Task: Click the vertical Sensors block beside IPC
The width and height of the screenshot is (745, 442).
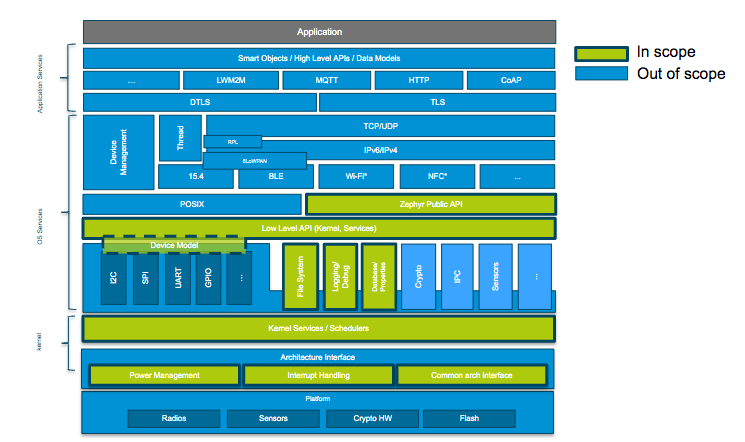Action: (496, 277)
